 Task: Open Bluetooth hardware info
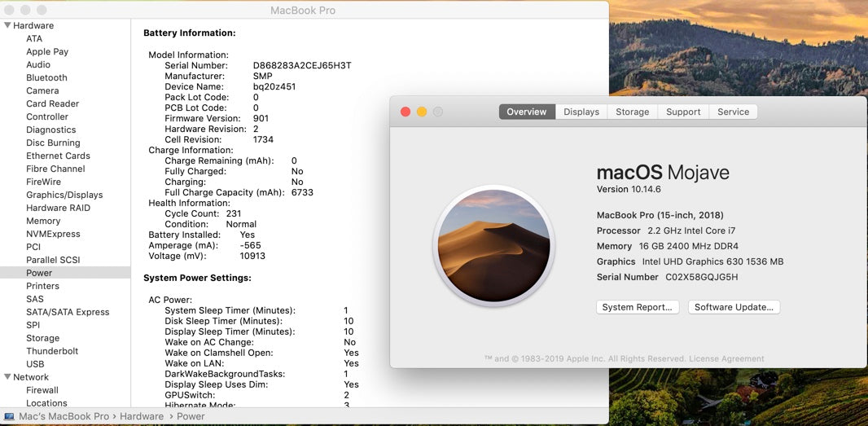tap(46, 77)
